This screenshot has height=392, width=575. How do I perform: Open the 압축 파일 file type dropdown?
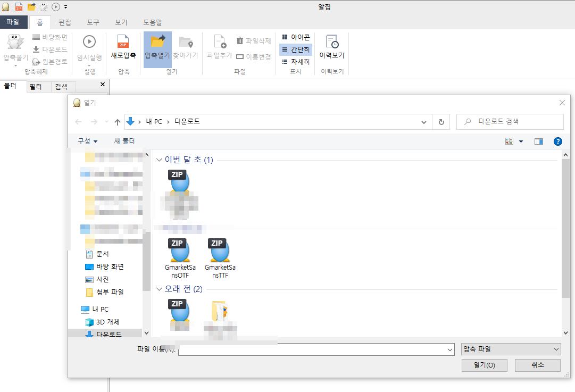[x=510, y=349]
